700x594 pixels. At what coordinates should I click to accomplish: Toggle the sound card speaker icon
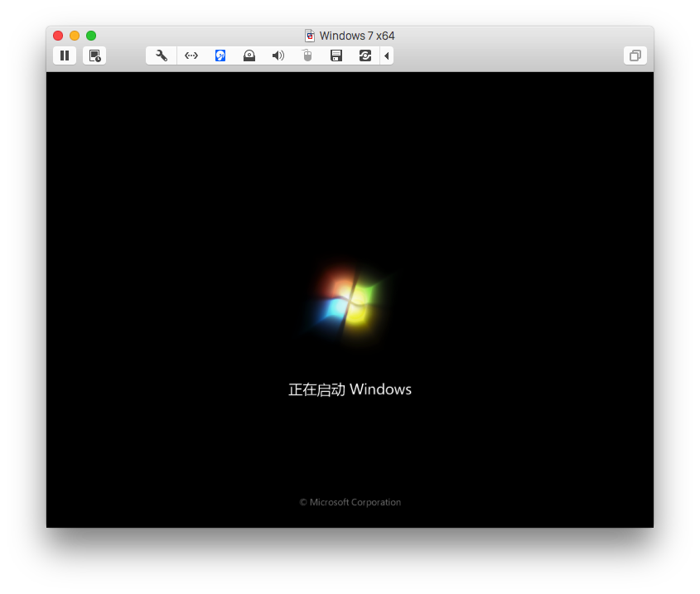click(278, 56)
